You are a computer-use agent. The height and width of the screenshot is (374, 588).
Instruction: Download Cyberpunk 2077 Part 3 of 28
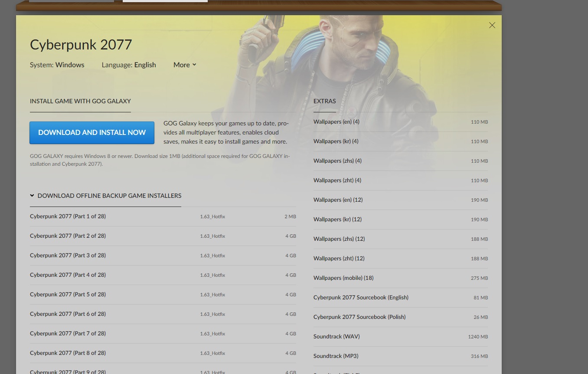[x=163, y=256]
